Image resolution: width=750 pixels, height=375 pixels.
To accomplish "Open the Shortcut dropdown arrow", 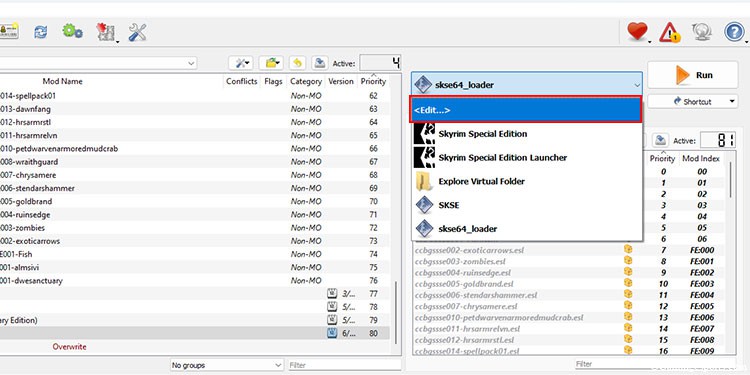I will coord(732,101).
